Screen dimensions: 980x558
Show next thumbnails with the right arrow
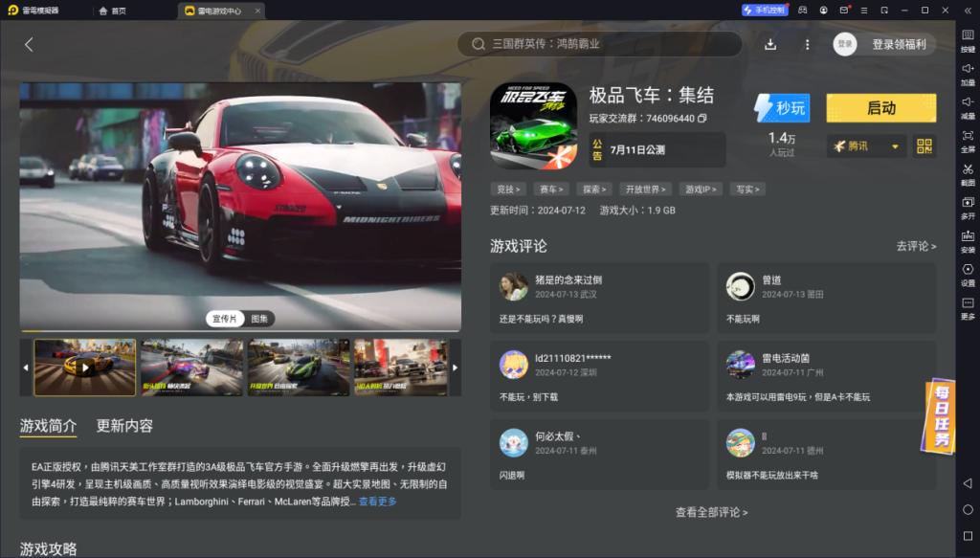pos(455,368)
